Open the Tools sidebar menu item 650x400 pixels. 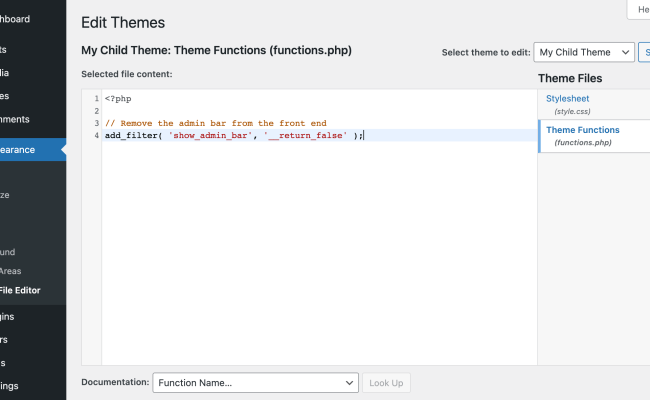pyautogui.click(x=2, y=363)
